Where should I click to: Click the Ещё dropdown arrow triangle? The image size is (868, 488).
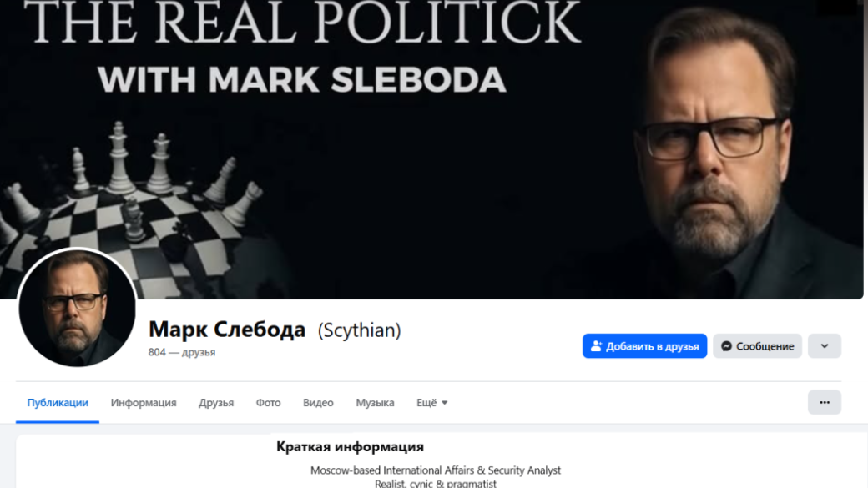tap(445, 403)
